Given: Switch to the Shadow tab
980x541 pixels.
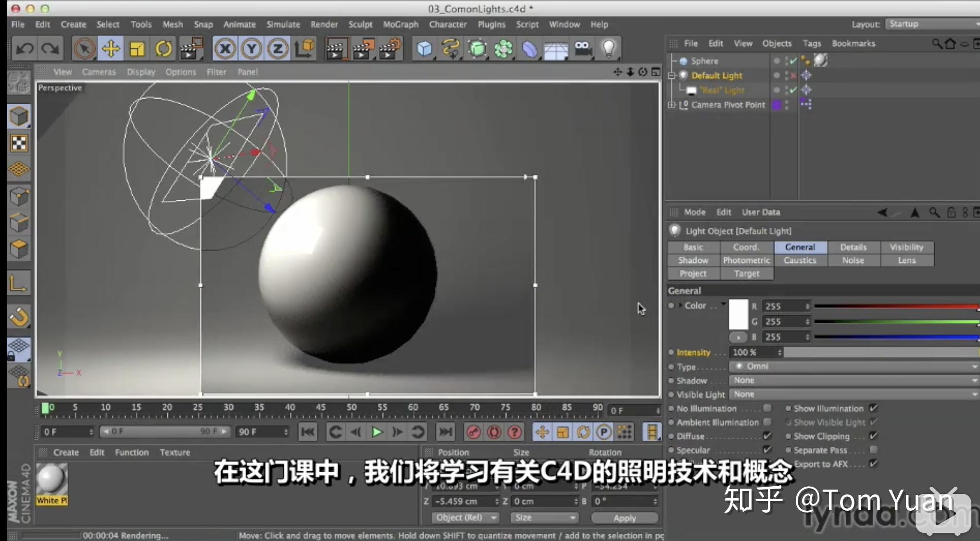Looking at the screenshot, I should click(x=693, y=260).
